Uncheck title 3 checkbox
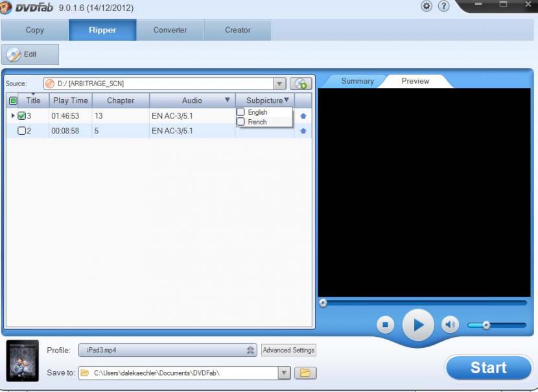The width and height of the screenshot is (538, 392). pyautogui.click(x=21, y=115)
